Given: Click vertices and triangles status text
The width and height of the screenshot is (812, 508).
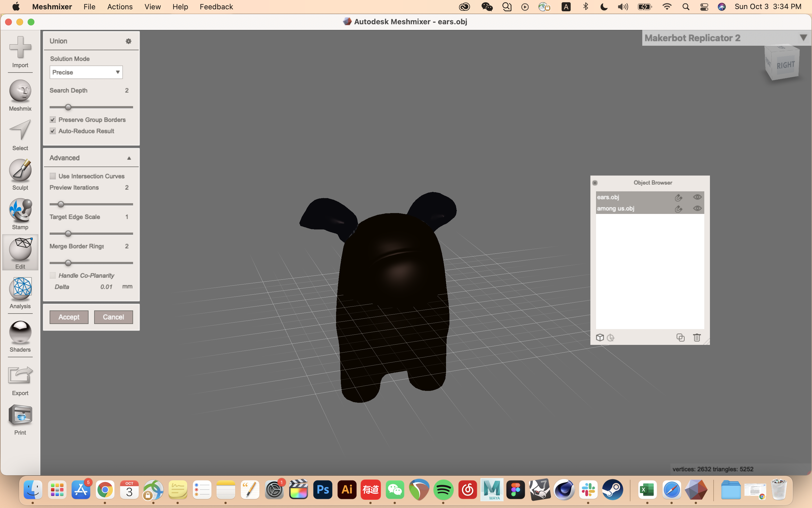Looking at the screenshot, I should point(713,469).
